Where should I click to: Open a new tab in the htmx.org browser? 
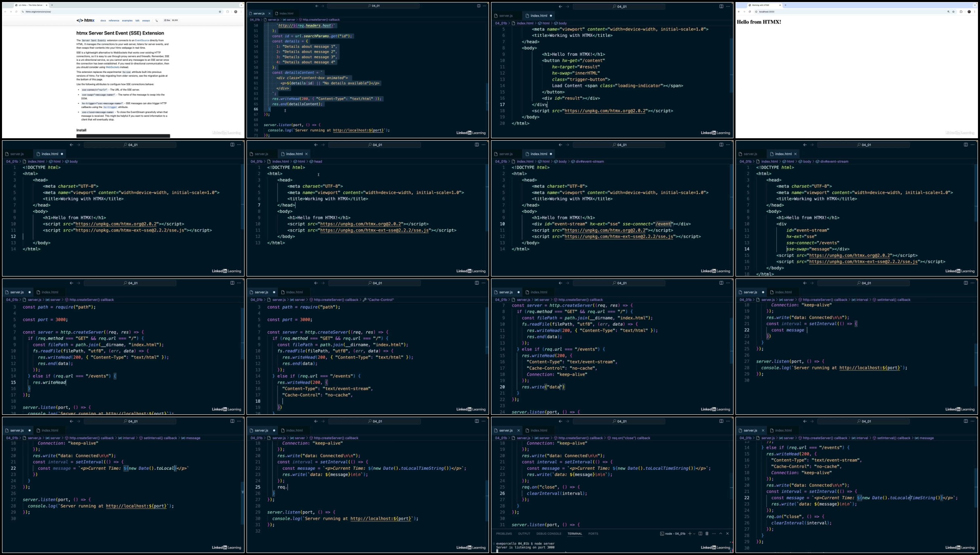[52, 5]
